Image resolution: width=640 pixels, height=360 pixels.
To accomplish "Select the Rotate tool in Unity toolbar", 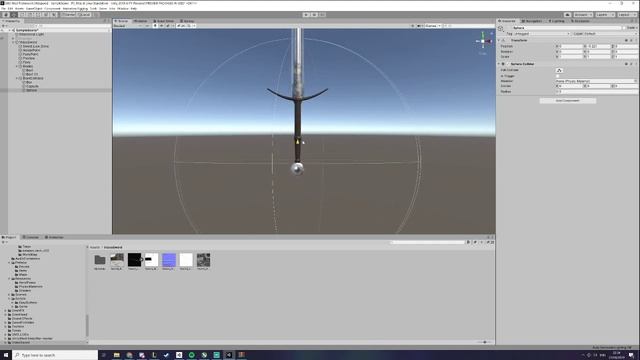I will coord(22,15).
